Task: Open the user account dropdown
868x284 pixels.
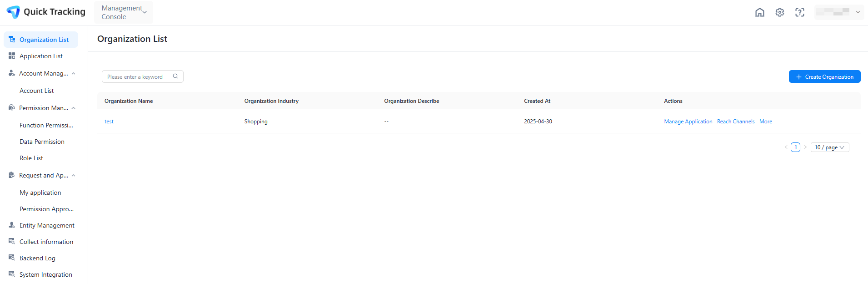Action: 839,12
